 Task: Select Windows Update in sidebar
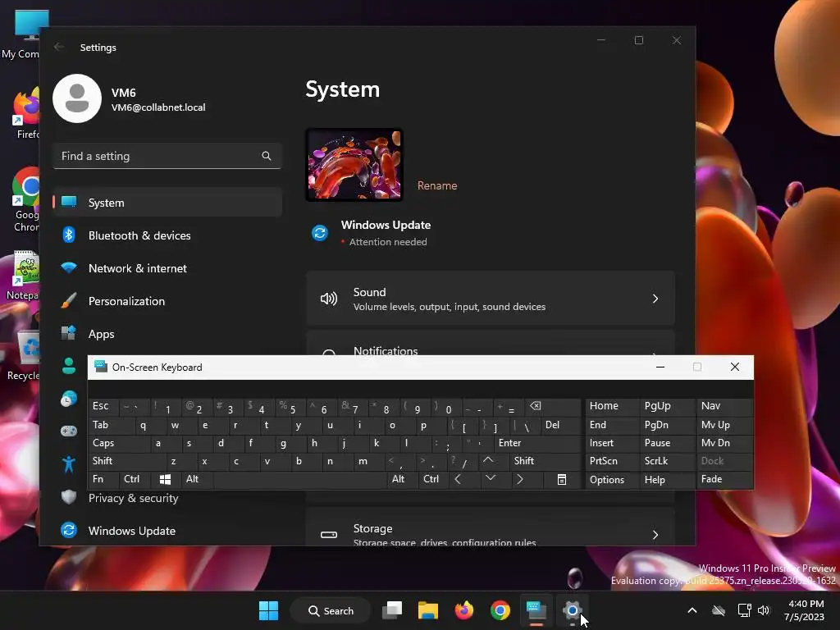tap(167, 531)
